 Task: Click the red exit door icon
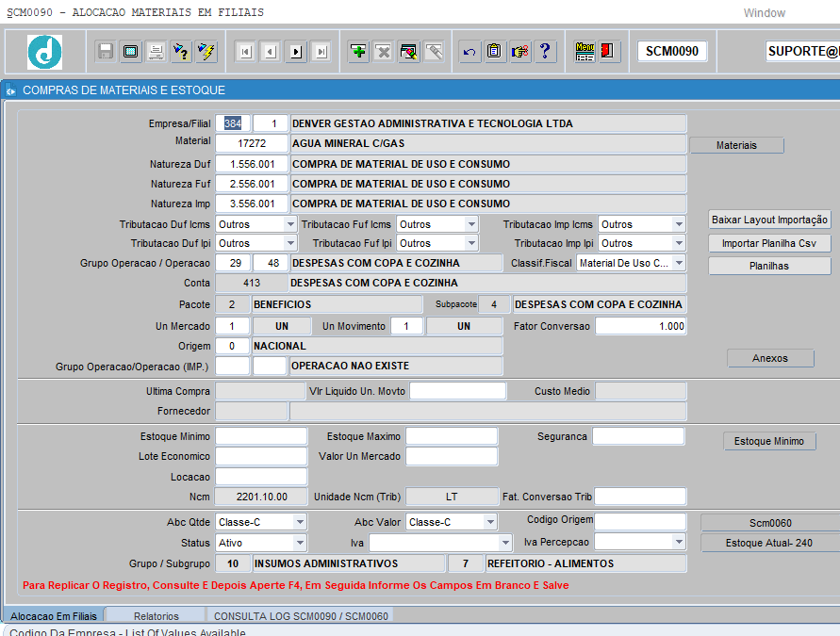(609, 52)
